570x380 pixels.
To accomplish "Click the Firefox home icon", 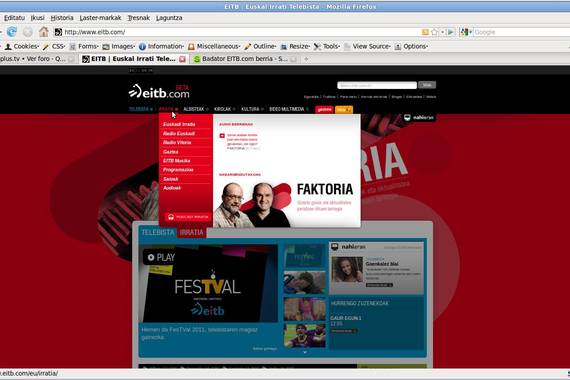I will 44,32.
